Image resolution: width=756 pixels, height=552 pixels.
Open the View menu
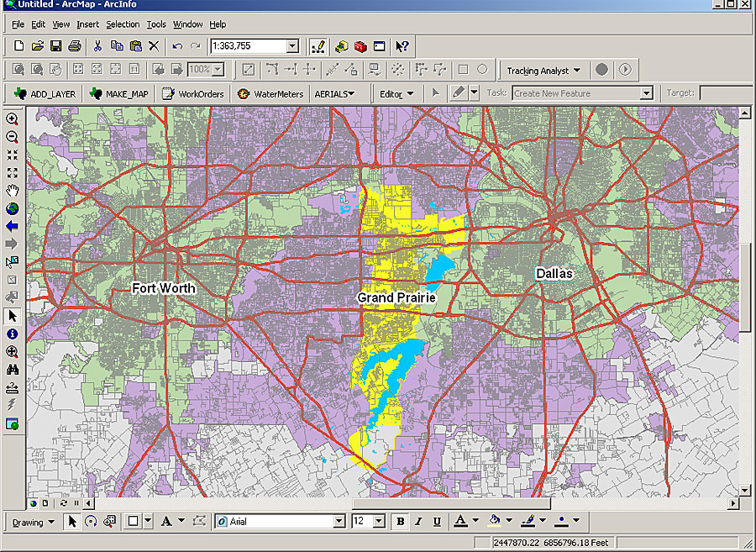(60, 24)
